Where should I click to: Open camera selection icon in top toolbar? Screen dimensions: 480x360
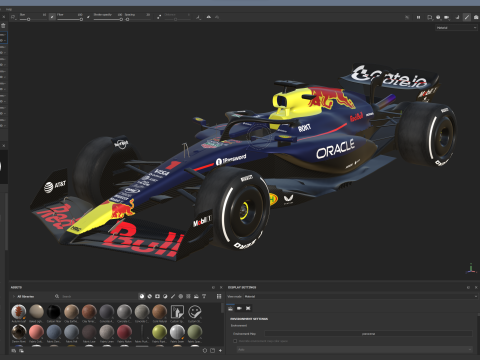(447, 17)
